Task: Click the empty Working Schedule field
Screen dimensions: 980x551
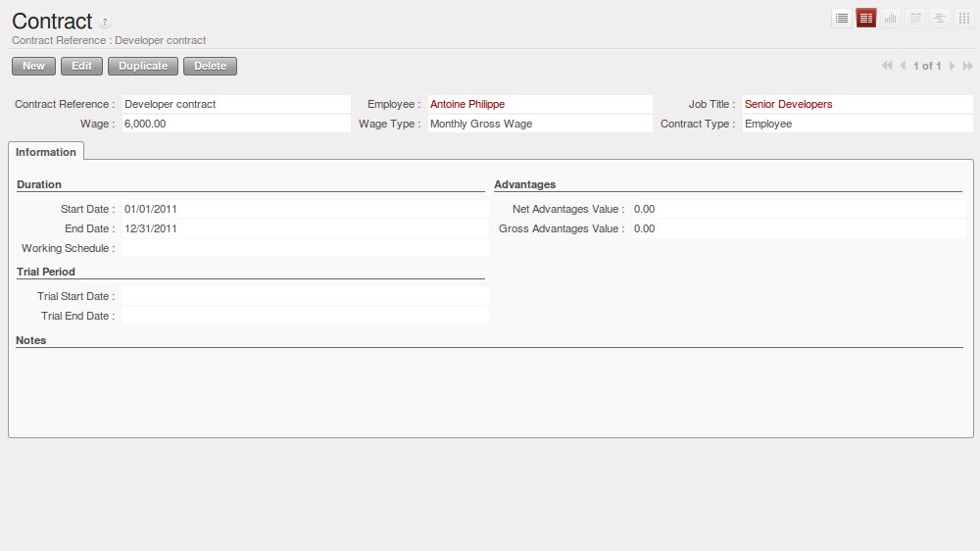Action: coord(304,248)
